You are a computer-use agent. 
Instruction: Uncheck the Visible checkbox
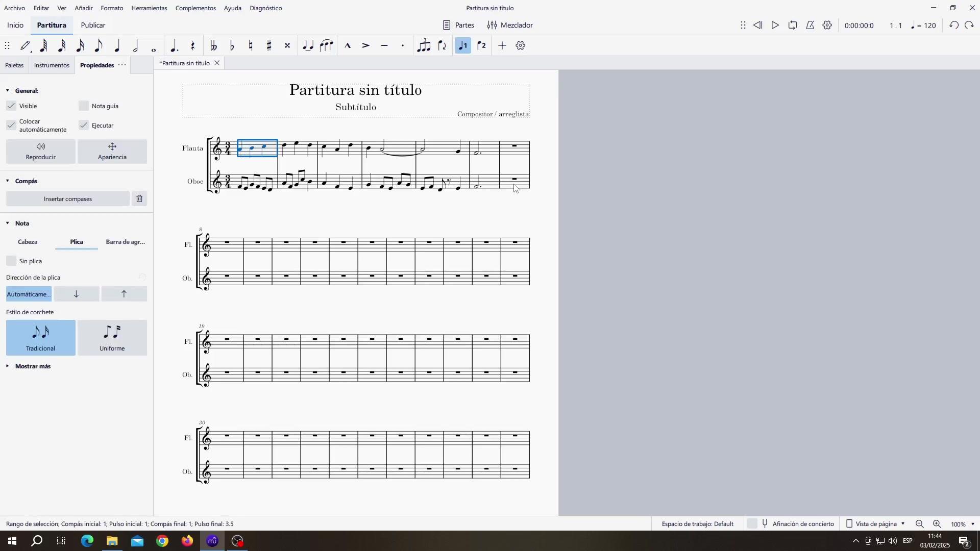tap(11, 106)
